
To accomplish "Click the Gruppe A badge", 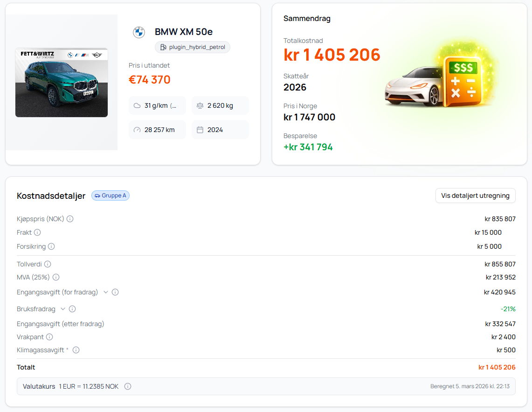I will click(x=111, y=196).
